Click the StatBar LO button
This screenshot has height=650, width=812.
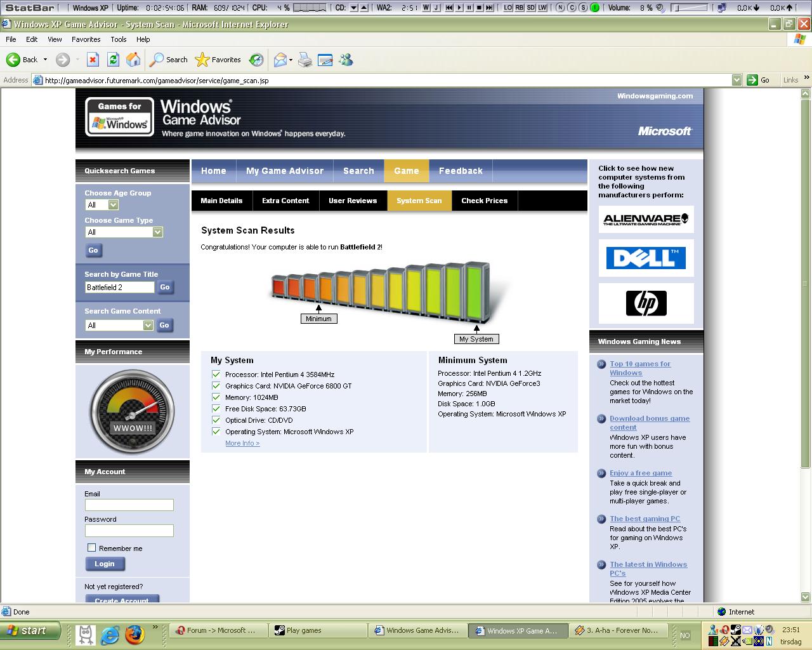[507, 8]
